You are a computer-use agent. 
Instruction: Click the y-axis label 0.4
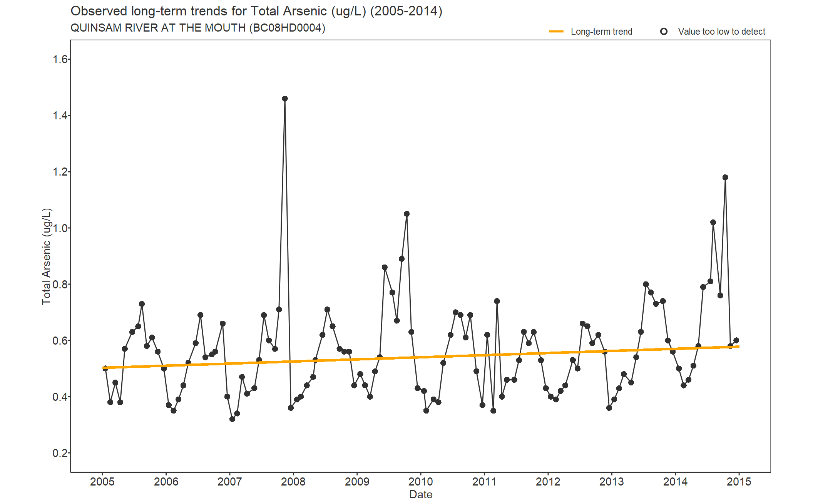click(60, 397)
